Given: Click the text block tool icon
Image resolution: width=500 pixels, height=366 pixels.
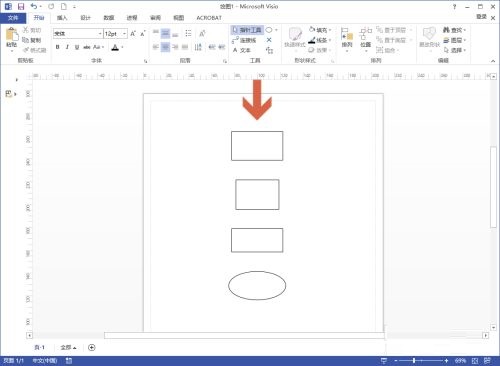Looking at the screenshot, I should (269, 50).
